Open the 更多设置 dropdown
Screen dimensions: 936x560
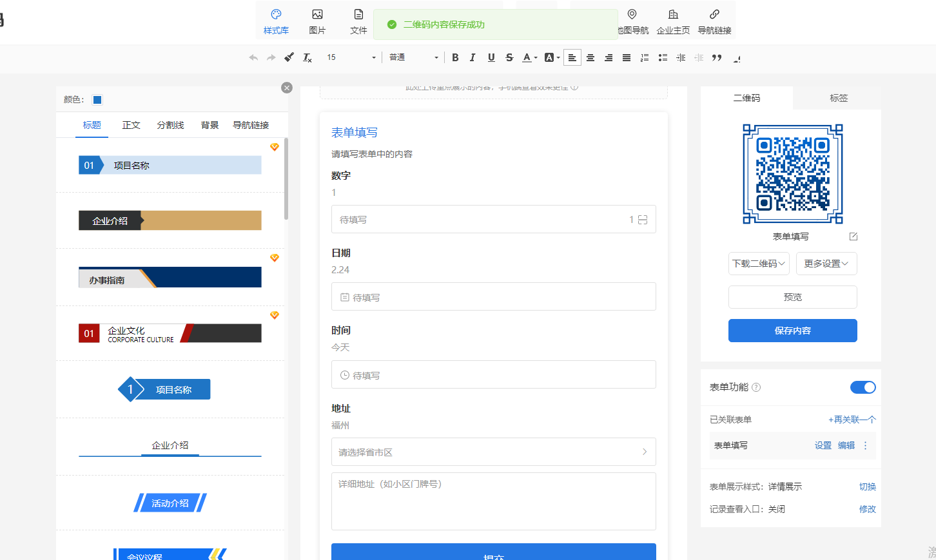pyautogui.click(x=826, y=264)
